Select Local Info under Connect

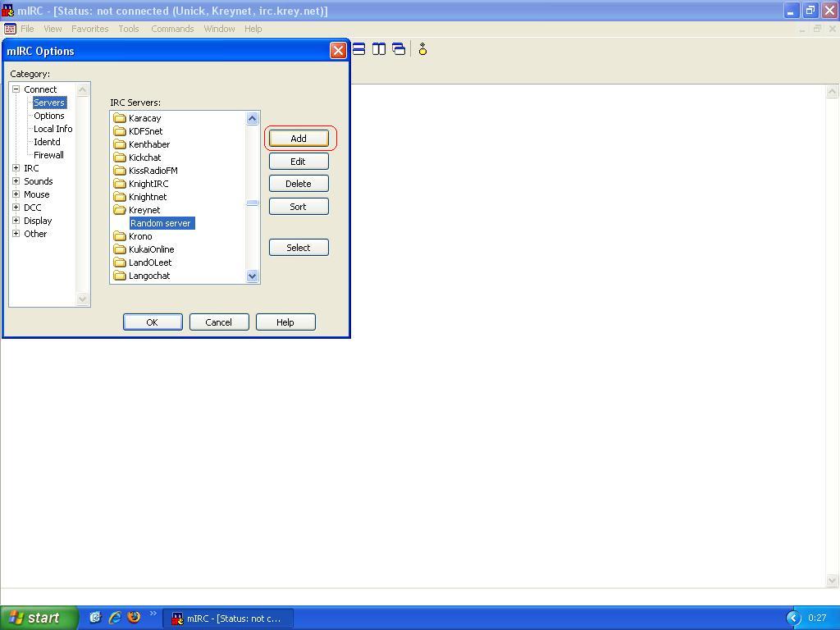coord(53,129)
